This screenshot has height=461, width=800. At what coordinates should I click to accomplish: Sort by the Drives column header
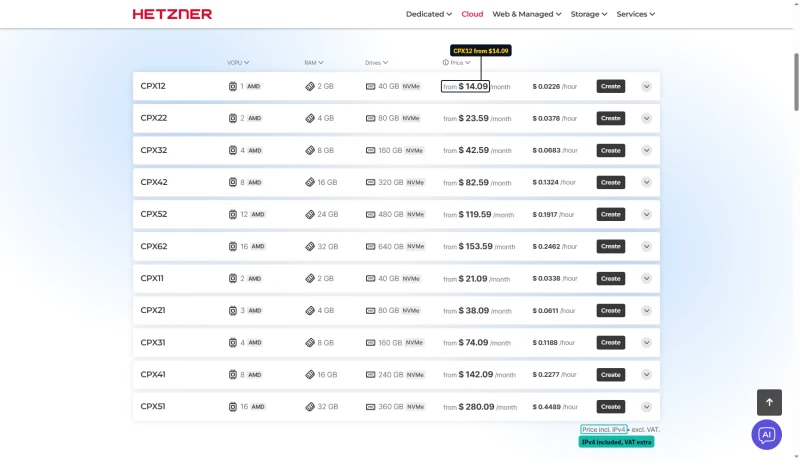(377, 63)
